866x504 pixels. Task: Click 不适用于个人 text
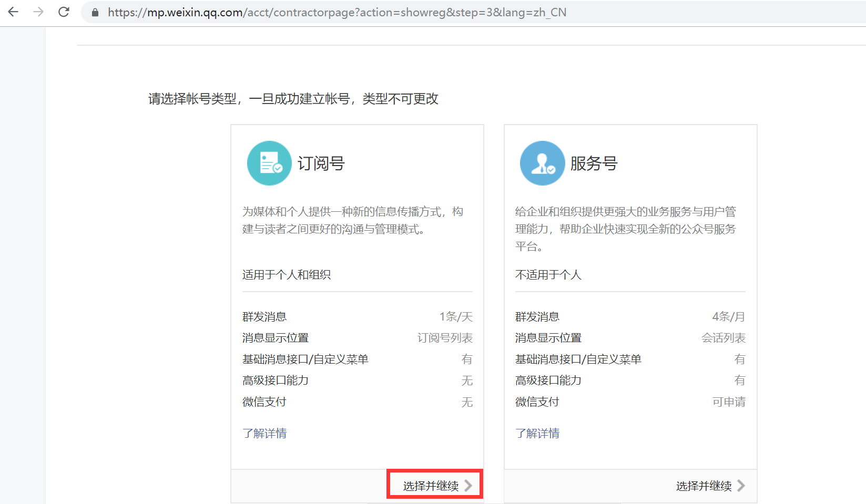[x=548, y=275]
